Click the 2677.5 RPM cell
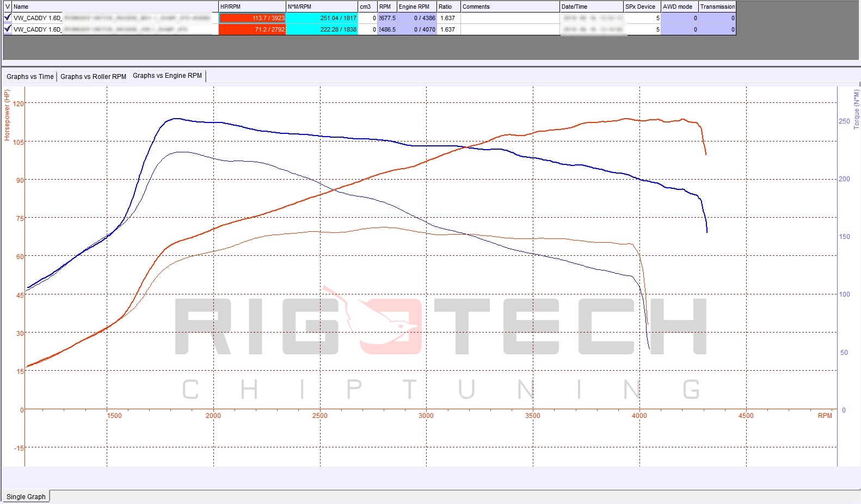Viewport: 861px width, 504px height. [387, 18]
